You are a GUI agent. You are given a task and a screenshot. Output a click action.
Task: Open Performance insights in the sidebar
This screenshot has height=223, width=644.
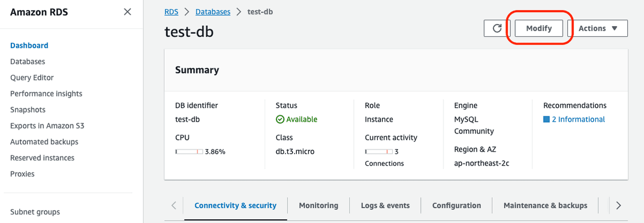coord(46,94)
